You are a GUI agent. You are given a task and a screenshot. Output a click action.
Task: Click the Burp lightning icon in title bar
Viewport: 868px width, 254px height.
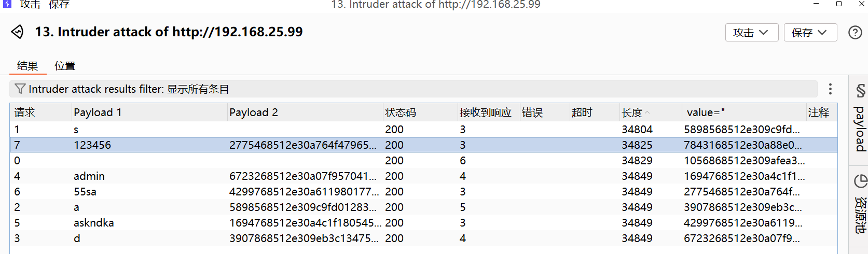(7, 4)
